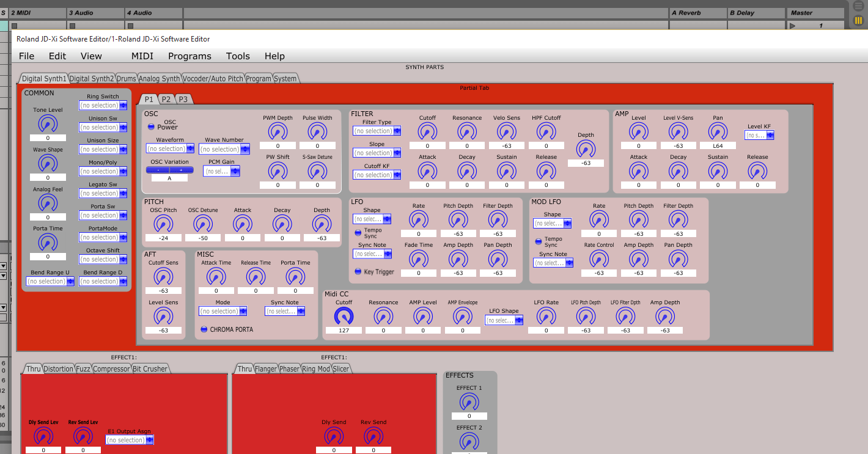Viewport: 868px width, 454px height.
Task: Toggle LFO Tempo Sync
Action: 358,232
